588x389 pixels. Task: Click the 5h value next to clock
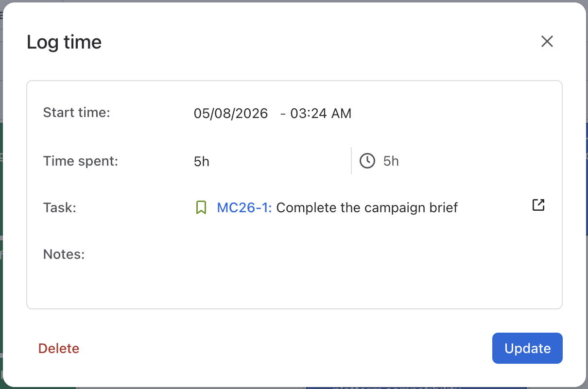point(391,161)
